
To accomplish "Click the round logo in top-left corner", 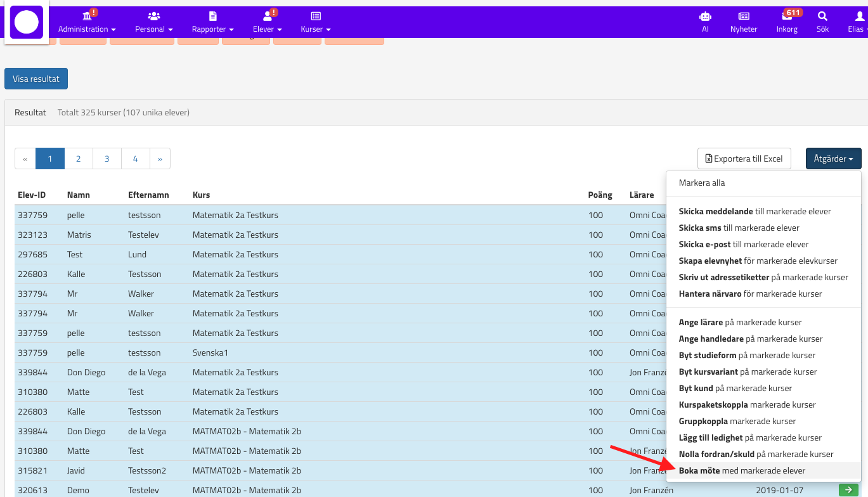I will coord(27,23).
